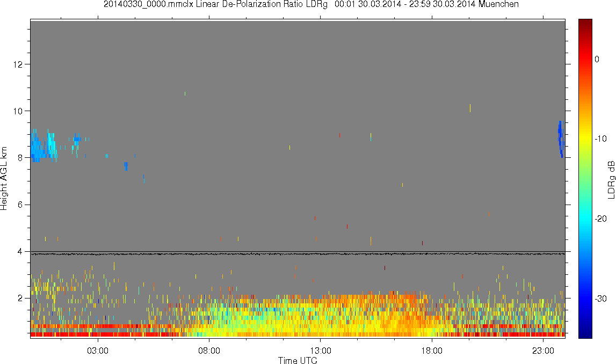Click the colorbar label '0'

pos(597,59)
